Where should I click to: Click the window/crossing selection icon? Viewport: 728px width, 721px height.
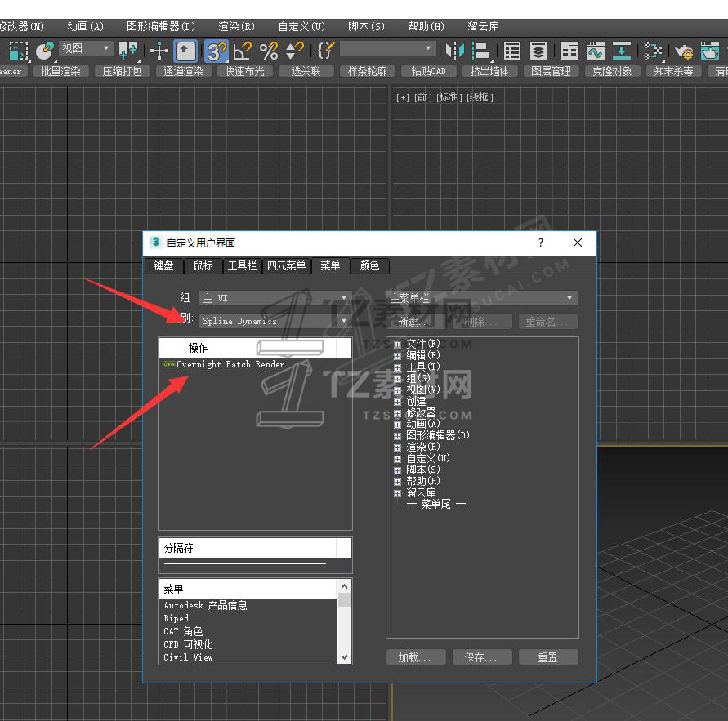tap(18, 51)
